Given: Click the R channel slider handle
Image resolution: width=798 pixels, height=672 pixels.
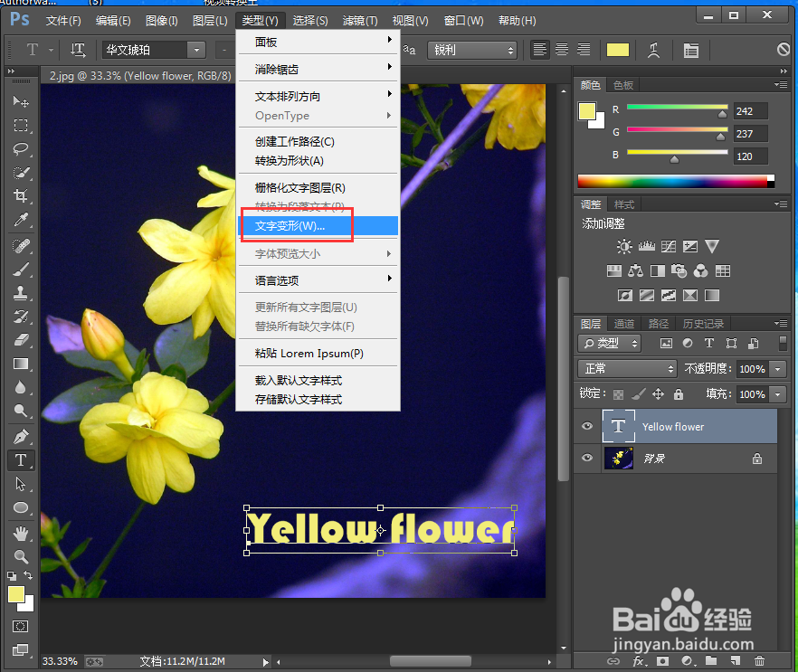Looking at the screenshot, I should [x=722, y=114].
